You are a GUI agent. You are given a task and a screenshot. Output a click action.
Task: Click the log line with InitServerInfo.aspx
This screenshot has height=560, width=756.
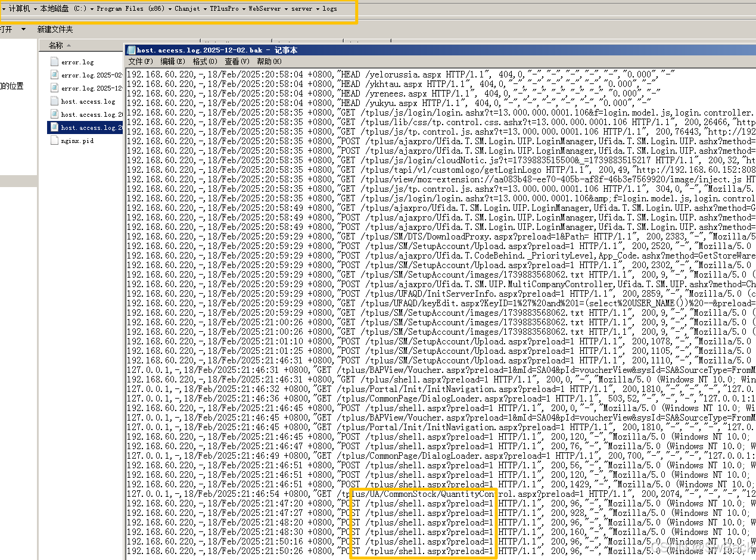(441, 293)
